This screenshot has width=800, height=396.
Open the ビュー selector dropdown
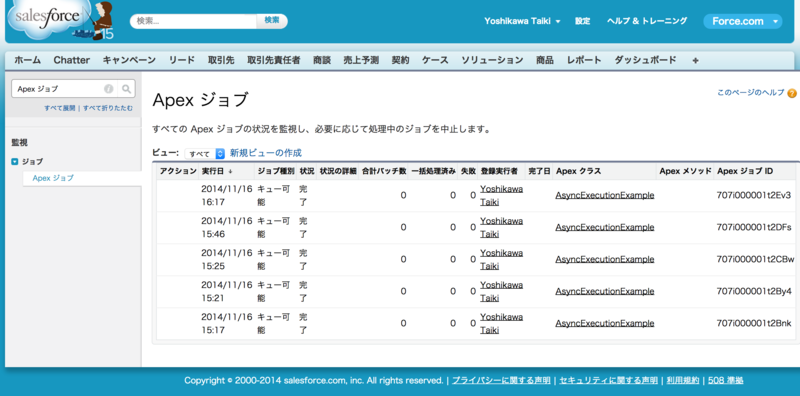[x=205, y=154]
